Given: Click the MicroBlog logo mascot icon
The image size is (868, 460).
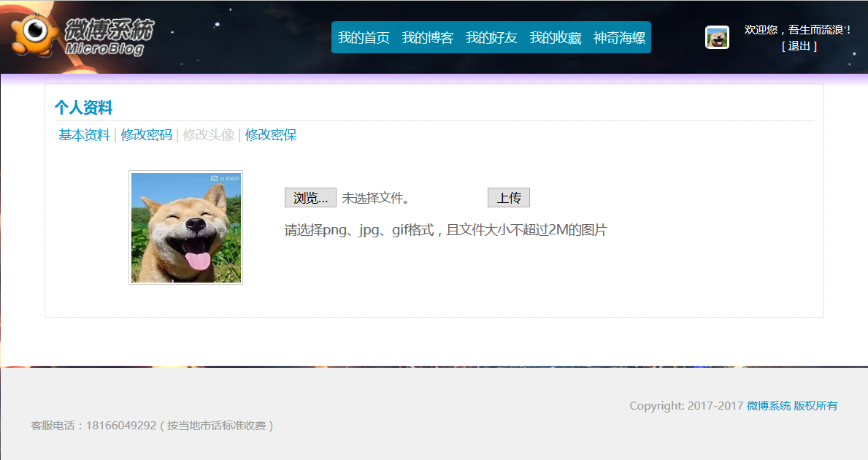Looking at the screenshot, I should click(x=35, y=34).
